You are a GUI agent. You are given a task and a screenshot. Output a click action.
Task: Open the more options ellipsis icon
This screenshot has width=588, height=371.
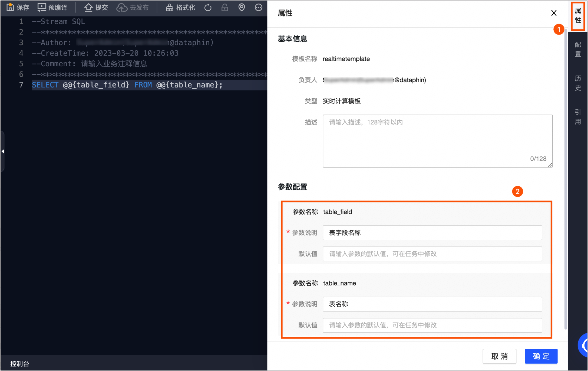coord(259,7)
